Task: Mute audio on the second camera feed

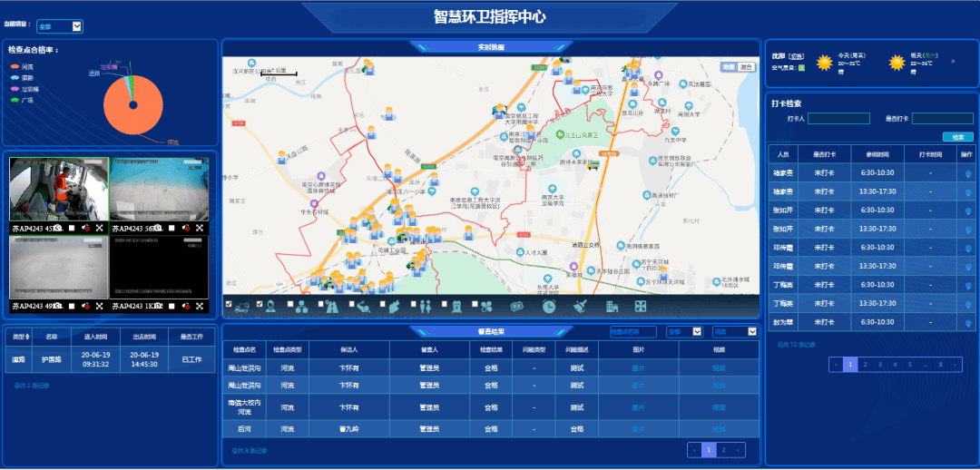Action: (x=185, y=228)
